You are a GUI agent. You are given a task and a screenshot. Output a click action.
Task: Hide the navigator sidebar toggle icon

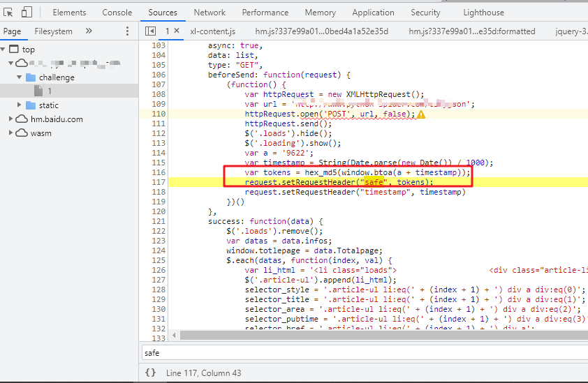[x=150, y=31]
